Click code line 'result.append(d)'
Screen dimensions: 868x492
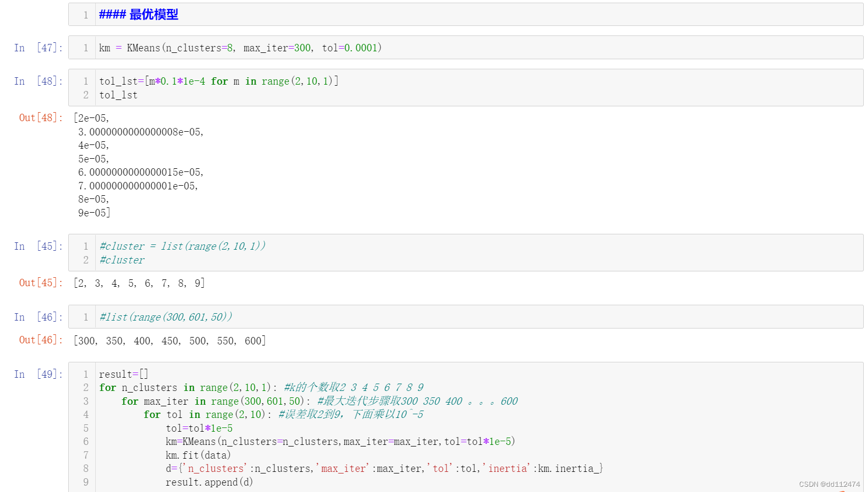point(209,482)
